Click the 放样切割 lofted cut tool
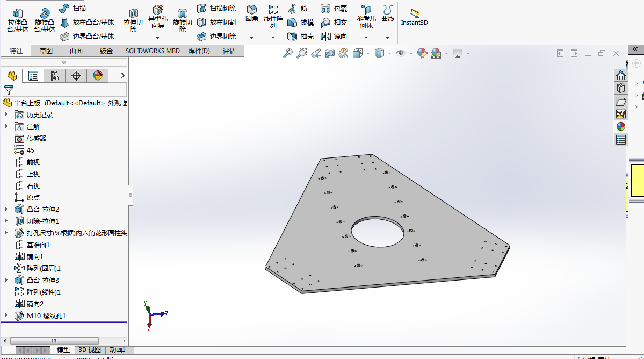The height and width of the screenshot is (359, 644). coord(216,23)
